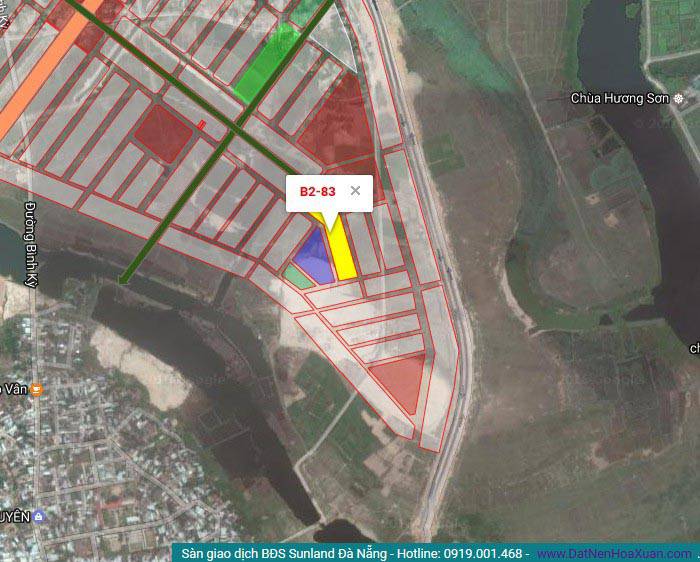This screenshot has height=562, width=700.
Task: Select the red triangular parcel at bottom
Action: pyautogui.click(x=402, y=382)
